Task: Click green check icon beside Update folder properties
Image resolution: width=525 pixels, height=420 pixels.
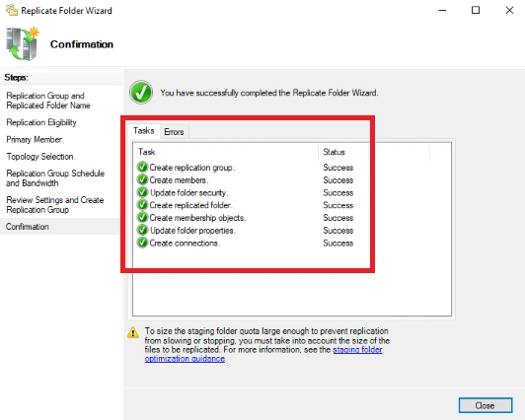Action: (142, 230)
